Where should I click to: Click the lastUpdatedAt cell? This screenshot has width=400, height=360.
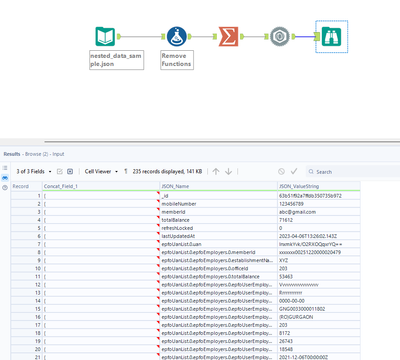coord(219,236)
